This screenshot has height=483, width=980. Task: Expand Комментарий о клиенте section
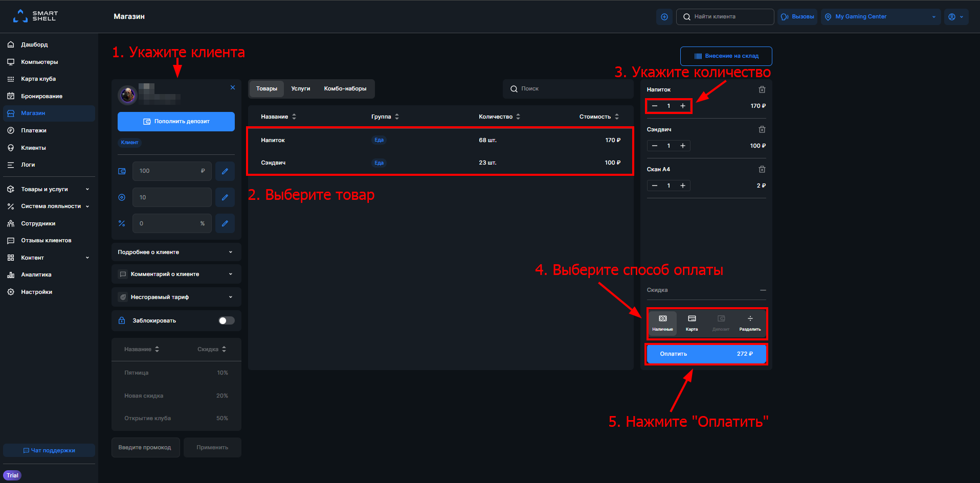pos(176,274)
